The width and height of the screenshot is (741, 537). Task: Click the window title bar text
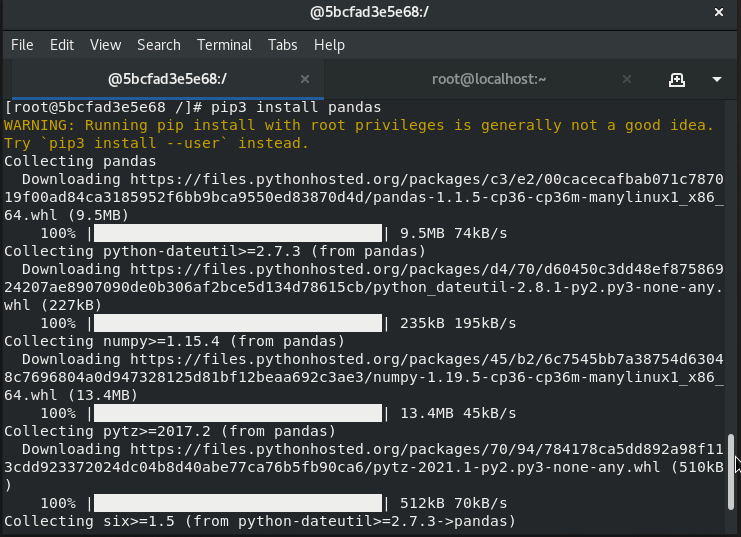pyautogui.click(x=369, y=12)
